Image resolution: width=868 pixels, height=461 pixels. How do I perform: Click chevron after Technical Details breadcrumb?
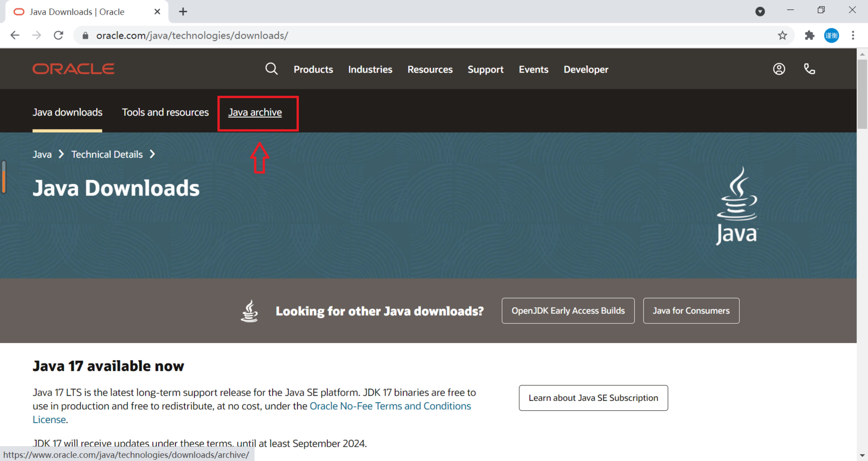coord(153,154)
